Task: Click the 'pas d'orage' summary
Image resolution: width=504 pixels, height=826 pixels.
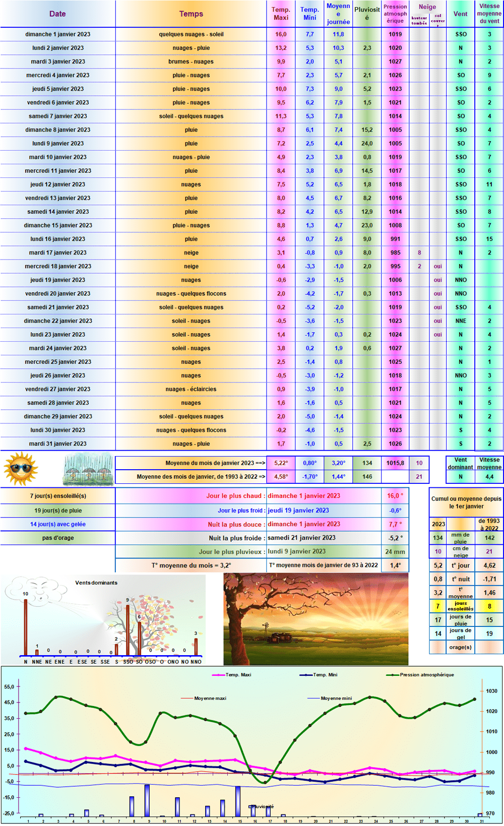Action: coord(57,538)
